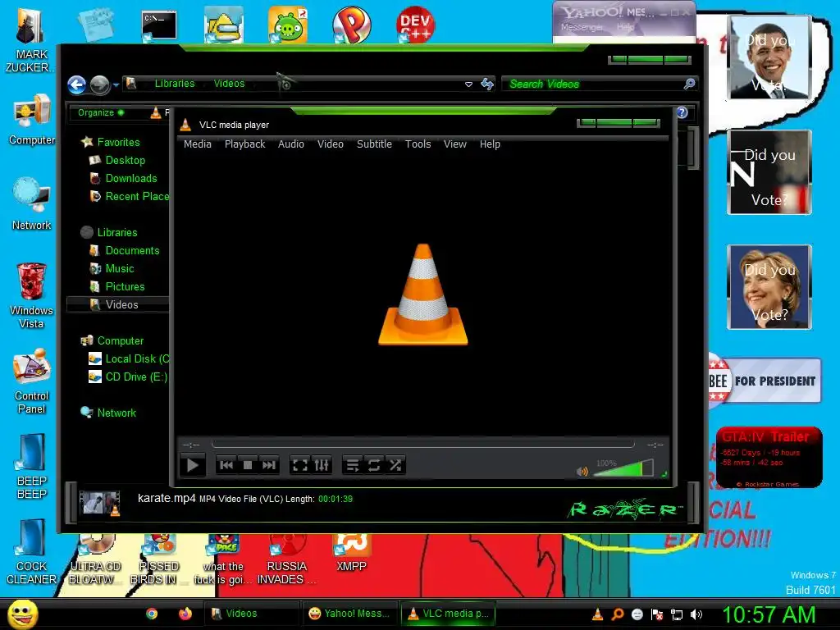Open the View menu in VLC
Screen dimensions: 840x630
click(454, 144)
